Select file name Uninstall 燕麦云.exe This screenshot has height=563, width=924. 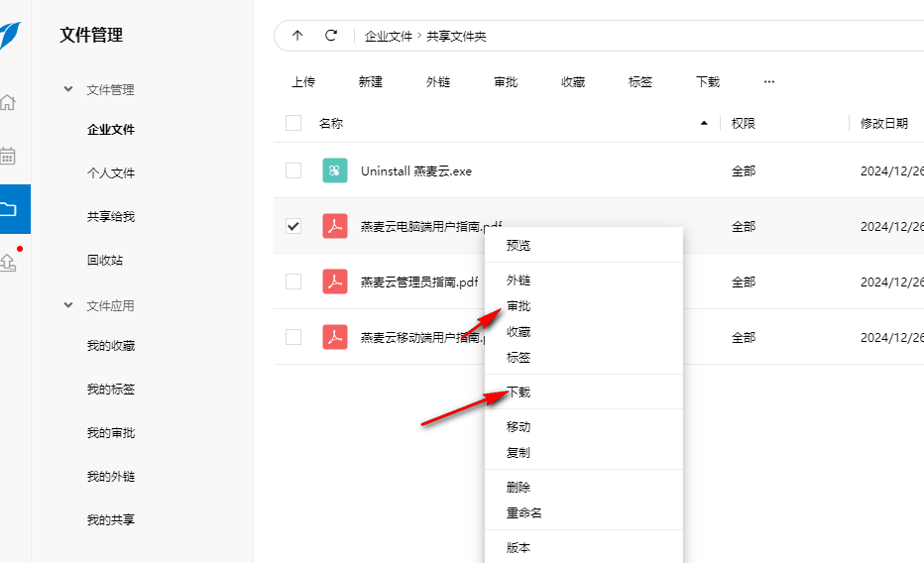416,170
